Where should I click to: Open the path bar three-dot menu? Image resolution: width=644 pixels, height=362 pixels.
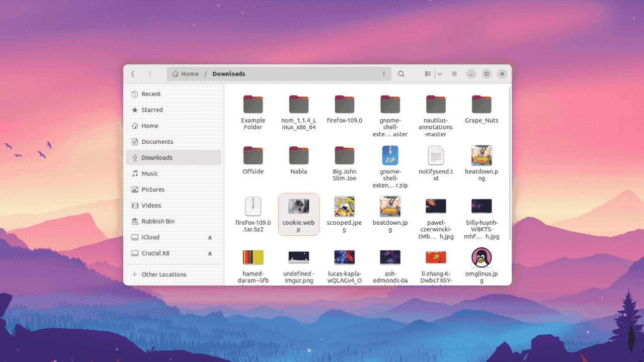(x=384, y=73)
